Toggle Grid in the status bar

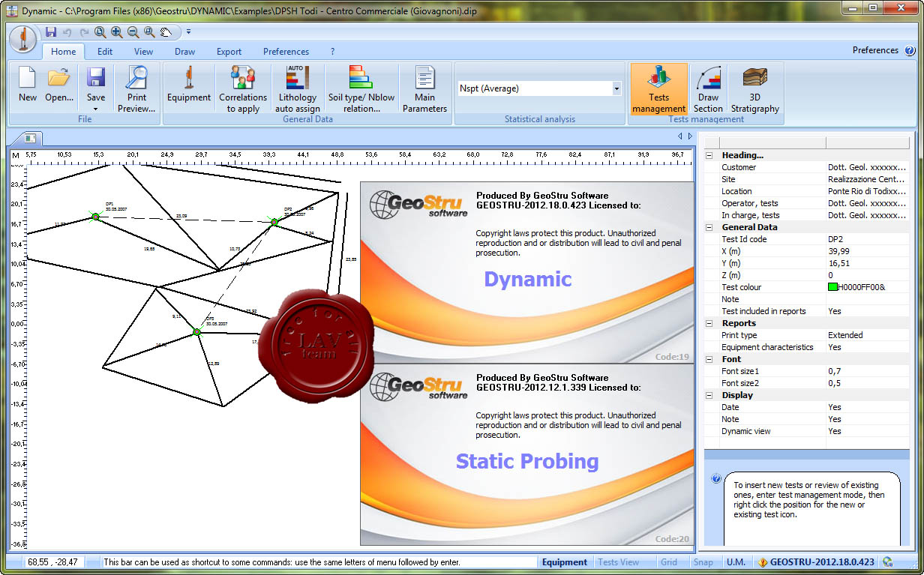point(669,562)
